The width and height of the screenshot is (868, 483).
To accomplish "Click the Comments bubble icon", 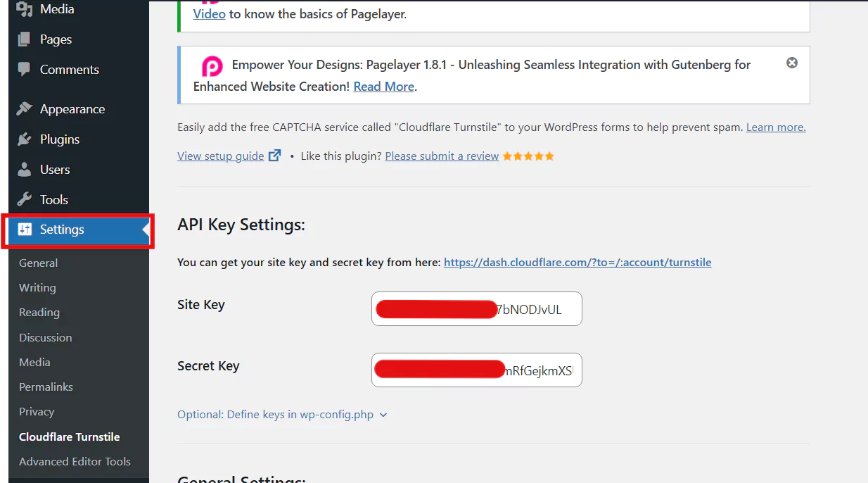I will [25, 70].
